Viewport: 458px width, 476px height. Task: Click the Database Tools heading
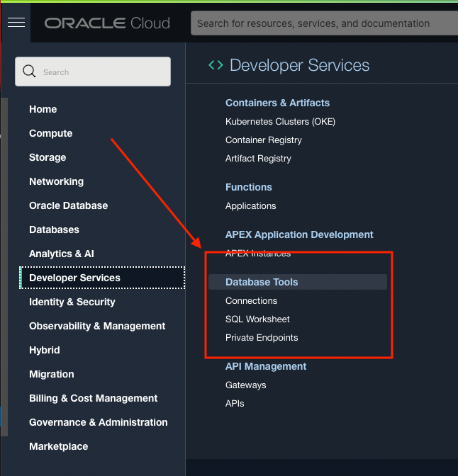click(x=262, y=282)
